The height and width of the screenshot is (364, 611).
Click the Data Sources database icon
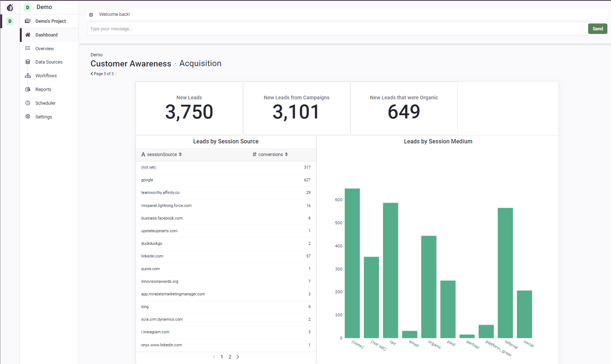coord(28,62)
